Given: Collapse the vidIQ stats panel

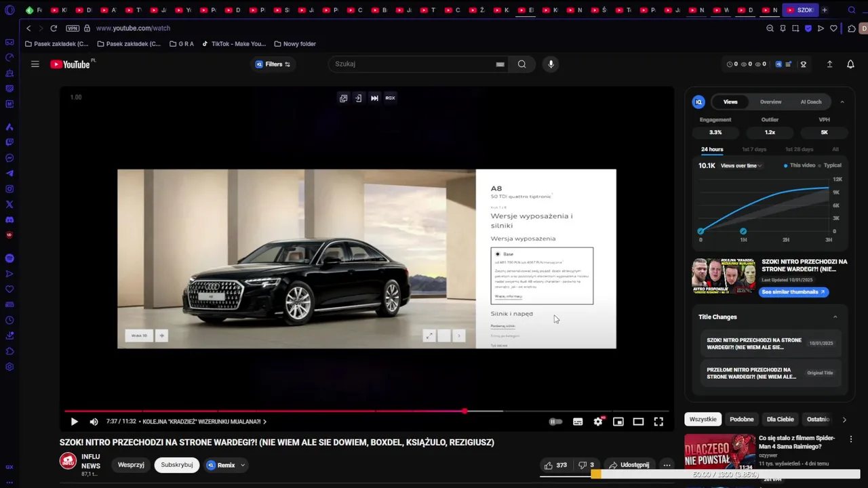Looking at the screenshot, I should [842, 102].
